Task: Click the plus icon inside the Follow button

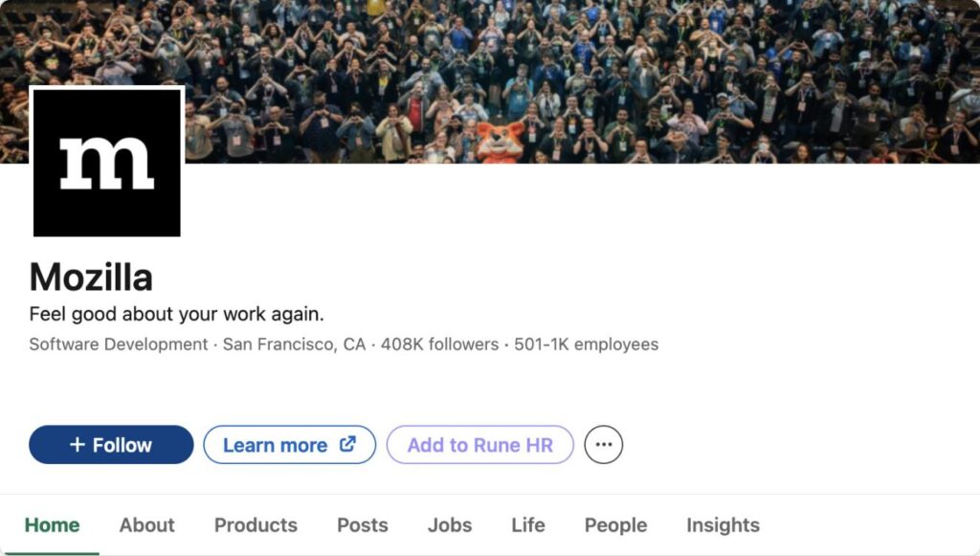Action: pos(76,444)
